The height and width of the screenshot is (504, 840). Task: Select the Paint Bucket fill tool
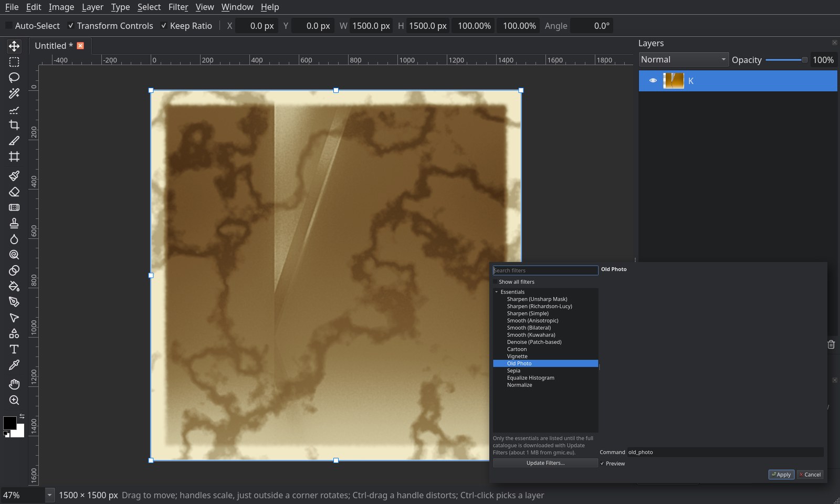(x=14, y=286)
